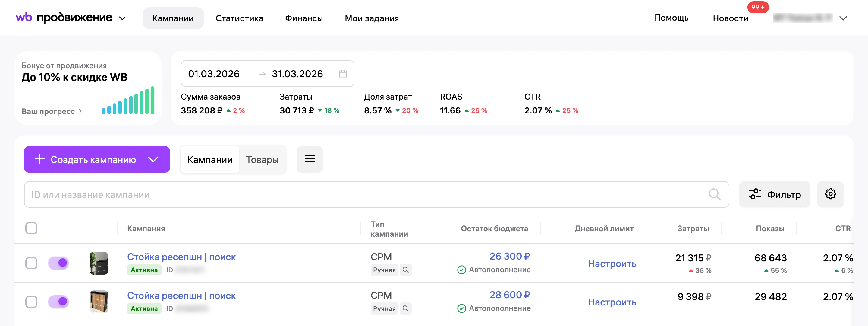The image size is (868, 326).
Task: Open the Фильтр button
Action: (774, 194)
